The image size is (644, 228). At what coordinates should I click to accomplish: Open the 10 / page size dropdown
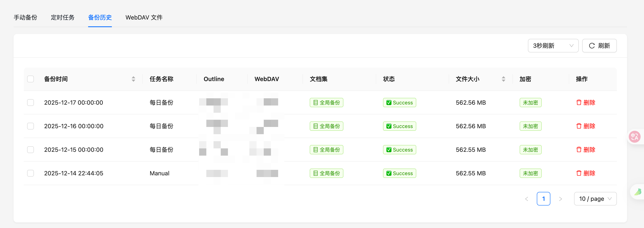(595, 199)
